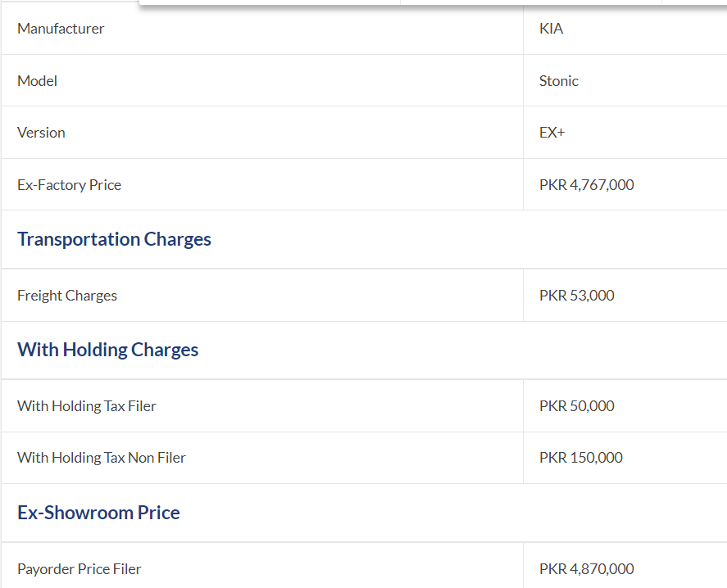The image size is (727, 588).
Task: Click the 'PKR 50,000' filer tax value
Action: coord(577,406)
